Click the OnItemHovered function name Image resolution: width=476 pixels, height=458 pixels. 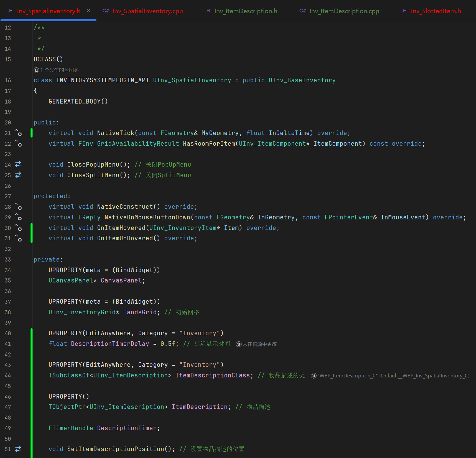[121, 228]
